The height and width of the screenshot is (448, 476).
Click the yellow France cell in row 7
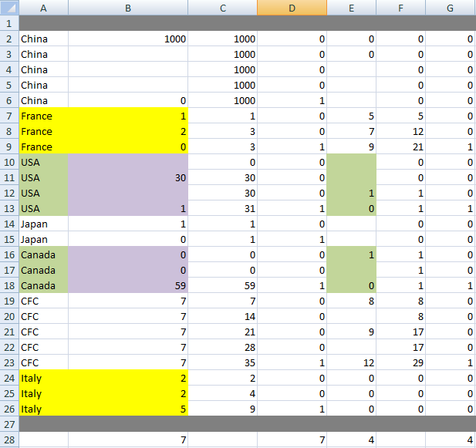click(x=42, y=116)
